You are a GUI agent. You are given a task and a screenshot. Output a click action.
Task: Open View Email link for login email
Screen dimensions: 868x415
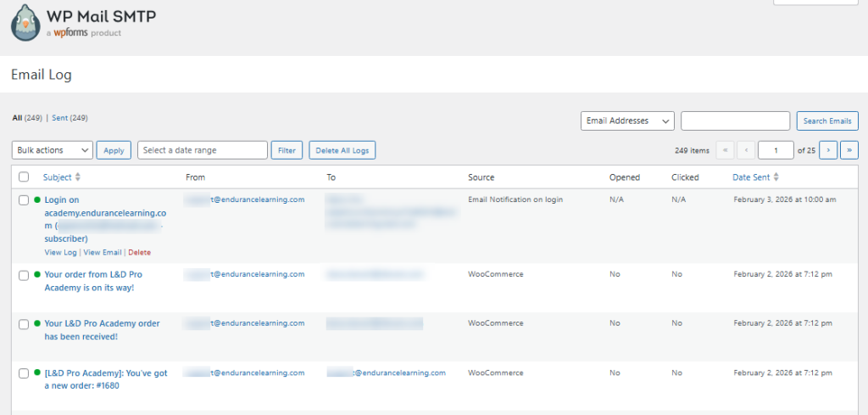tap(103, 252)
